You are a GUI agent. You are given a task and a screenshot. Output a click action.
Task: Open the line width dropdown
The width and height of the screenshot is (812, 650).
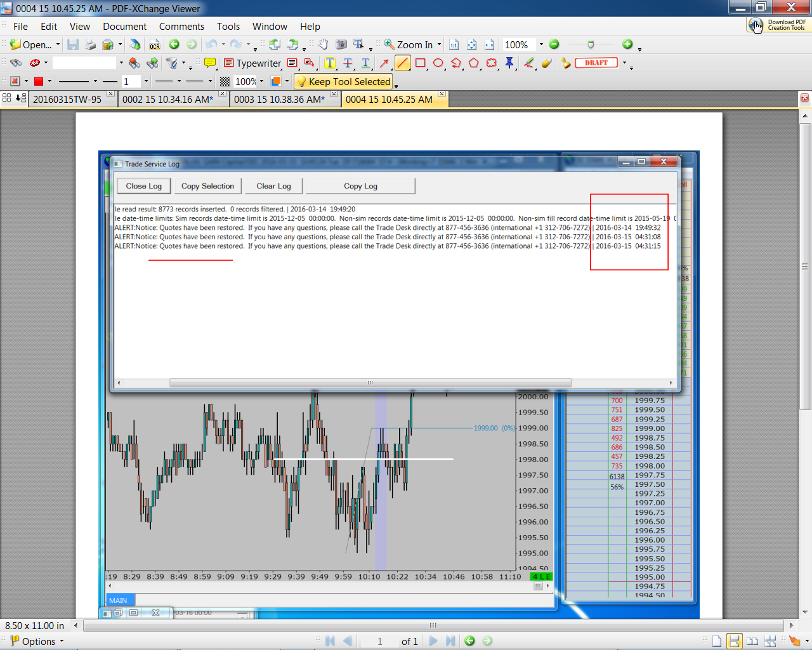pos(146,81)
